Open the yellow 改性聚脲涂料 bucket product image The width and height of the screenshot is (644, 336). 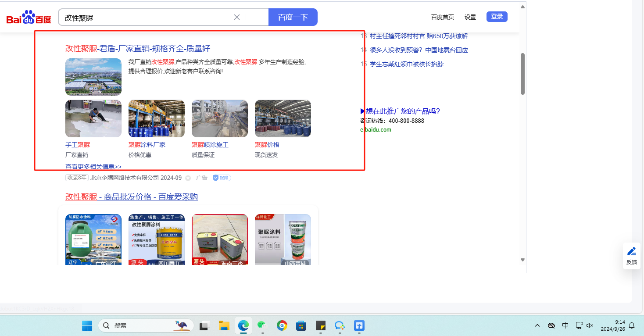(x=157, y=239)
